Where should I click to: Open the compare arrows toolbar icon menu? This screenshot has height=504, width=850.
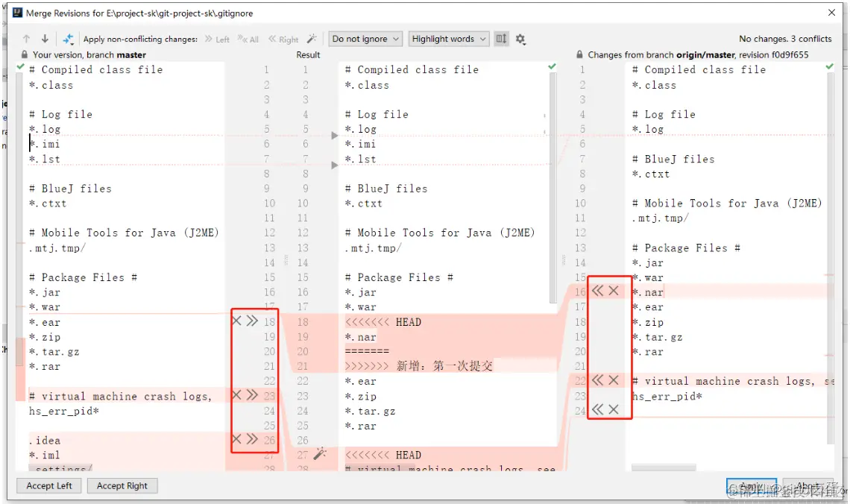pos(69,39)
